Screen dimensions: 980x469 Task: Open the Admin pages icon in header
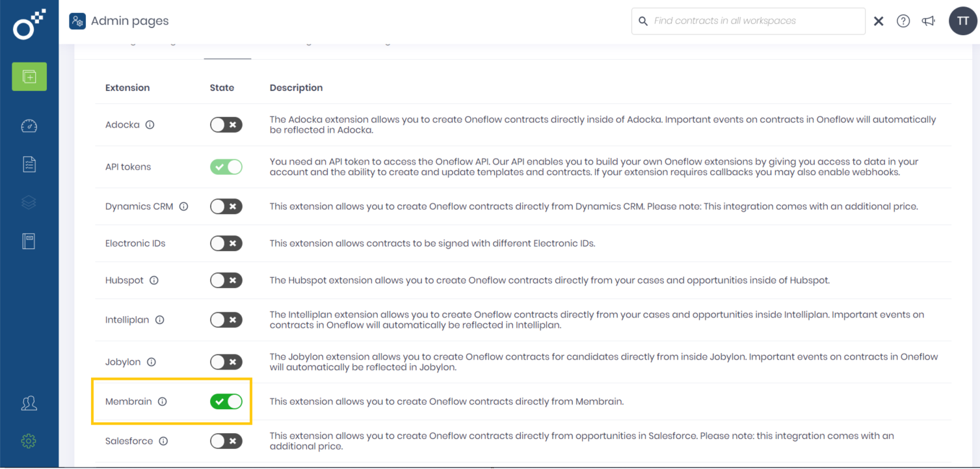coord(77,20)
